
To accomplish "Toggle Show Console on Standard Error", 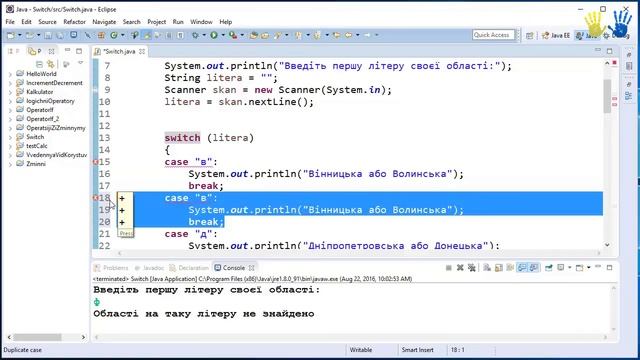I will pyautogui.click(x=533, y=268).
